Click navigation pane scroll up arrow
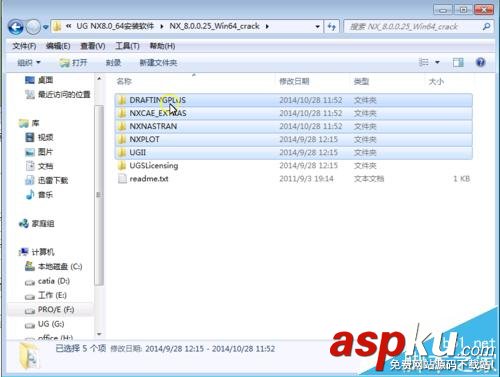This screenshot has width=500, height=377. click(x=99, y=79)
